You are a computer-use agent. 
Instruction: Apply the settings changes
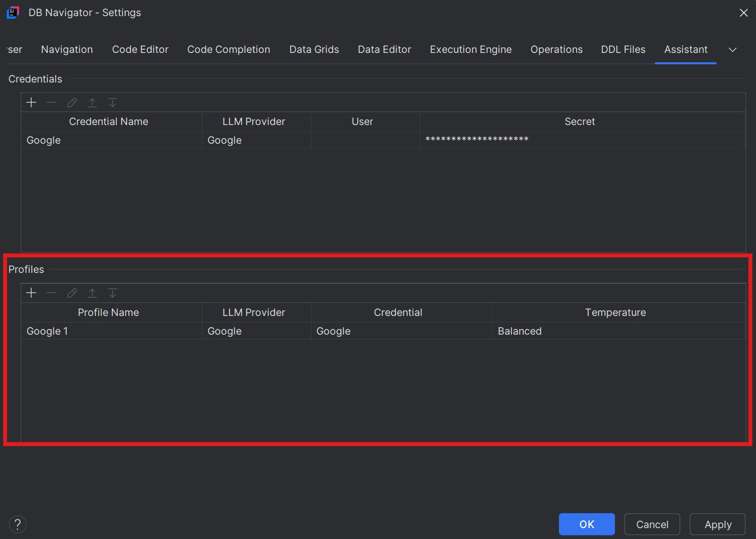(718, 524)
